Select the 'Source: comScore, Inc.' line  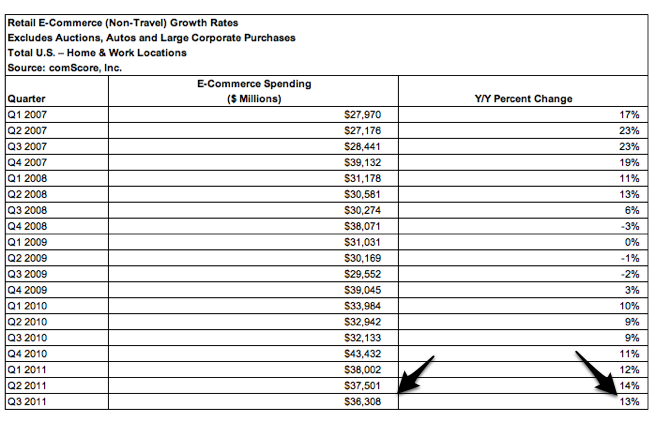[66, 66]
